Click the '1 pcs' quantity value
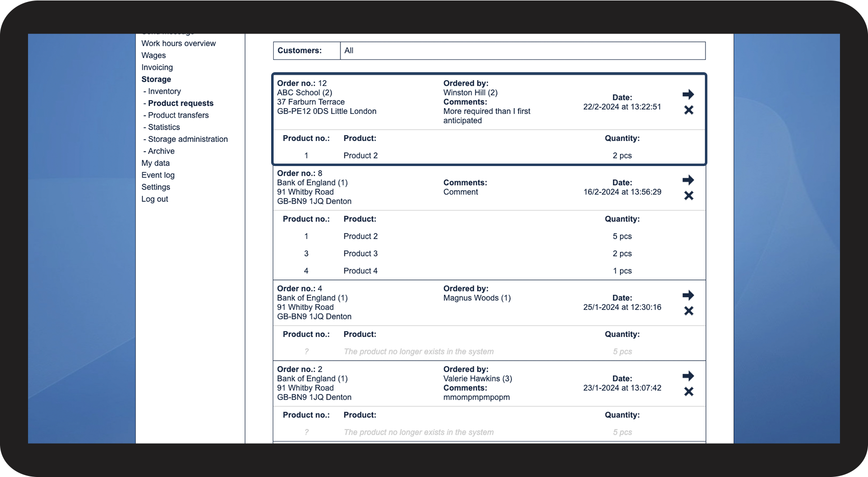868x477 pixels. pos(622,271)
